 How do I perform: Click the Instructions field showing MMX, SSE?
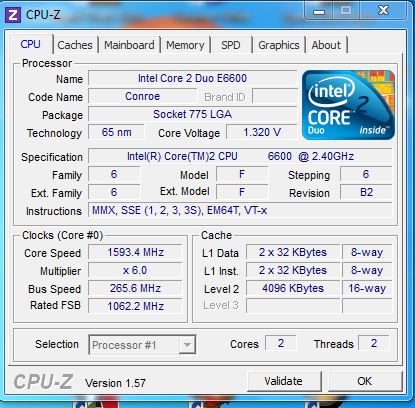(x=240, y=210)
